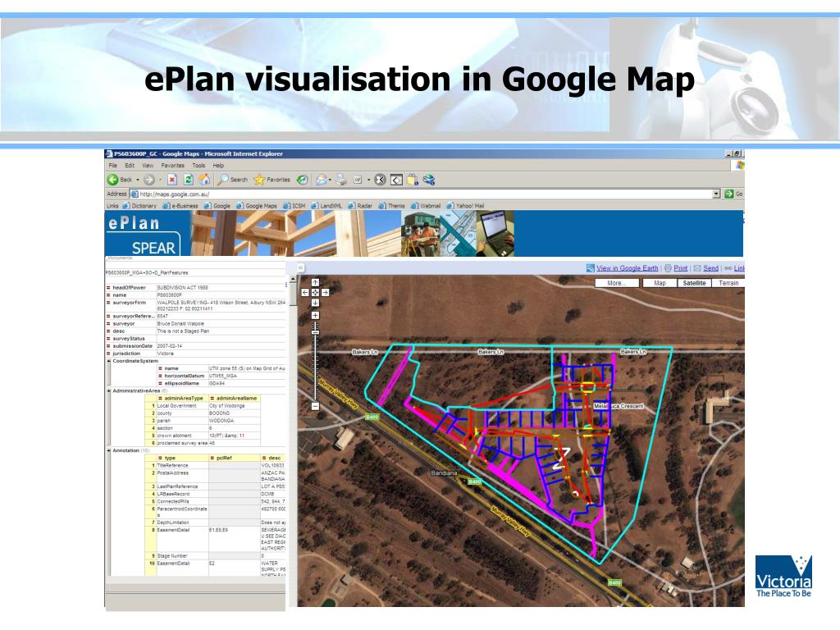Open the address bar dropdown arrow
The height and width of the screenshot is (630, 840).
coord(716,194)
